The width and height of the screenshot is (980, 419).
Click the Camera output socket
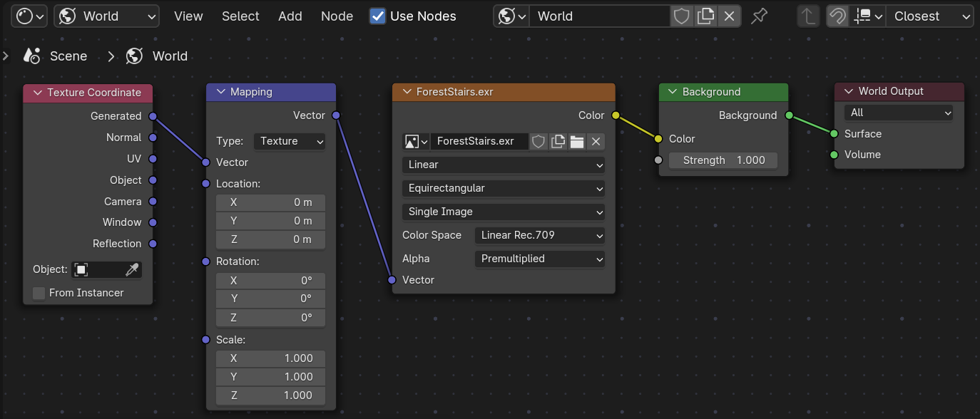[152, 202]
